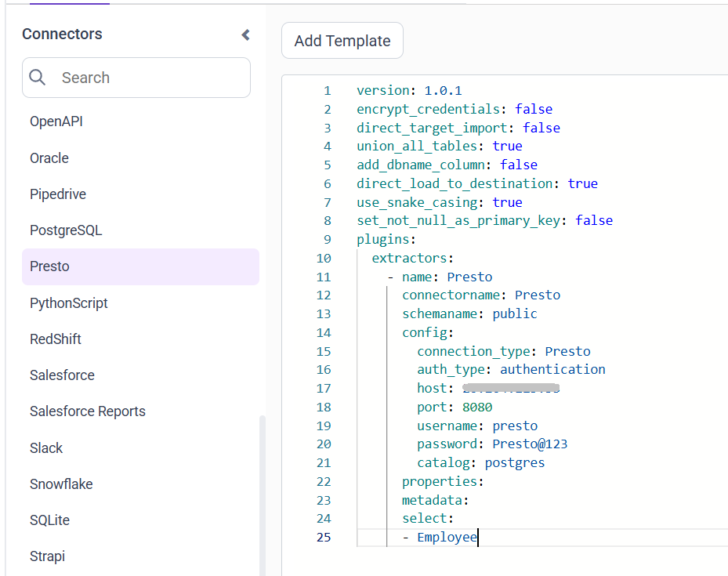Click the schemaname public value
Viewport: 728px width, 576px height.
[514, 314]
